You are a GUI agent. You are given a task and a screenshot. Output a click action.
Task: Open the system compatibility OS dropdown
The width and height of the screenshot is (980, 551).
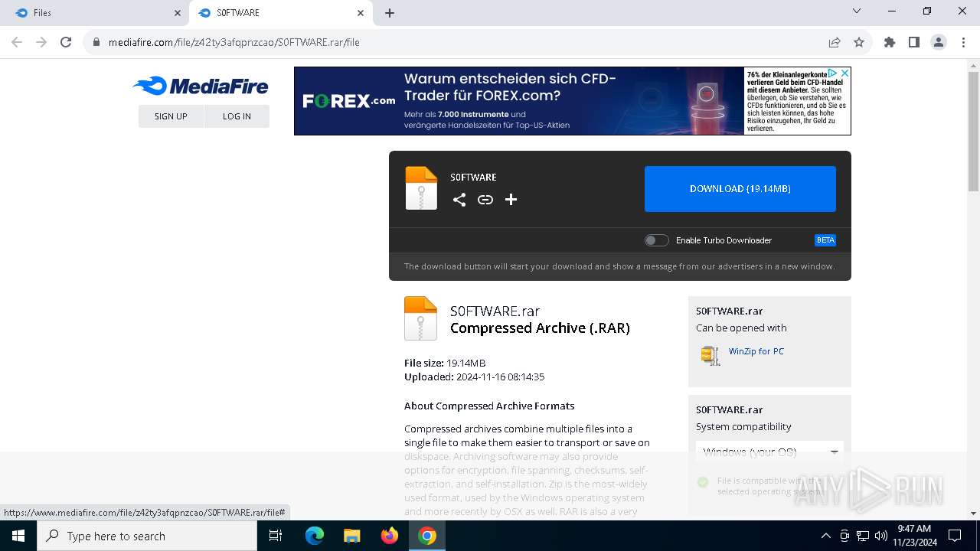pos(769,452)
